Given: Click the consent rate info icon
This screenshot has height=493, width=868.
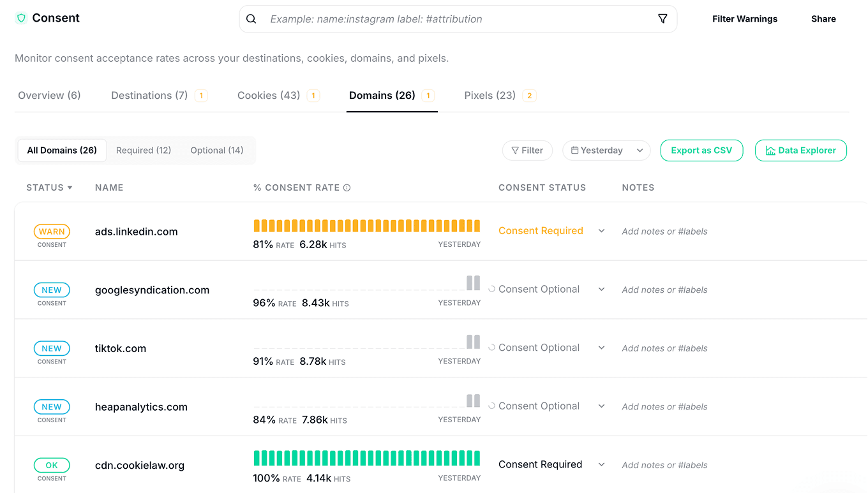Looking at the screenshot, I should click(347, 188).
